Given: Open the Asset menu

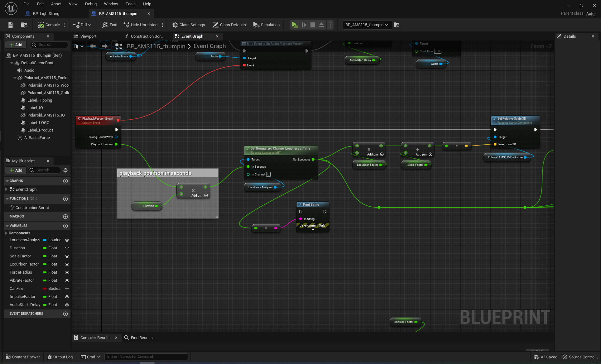Looking at the screenshot, I should pyautogui.click(x=56, y=4).
